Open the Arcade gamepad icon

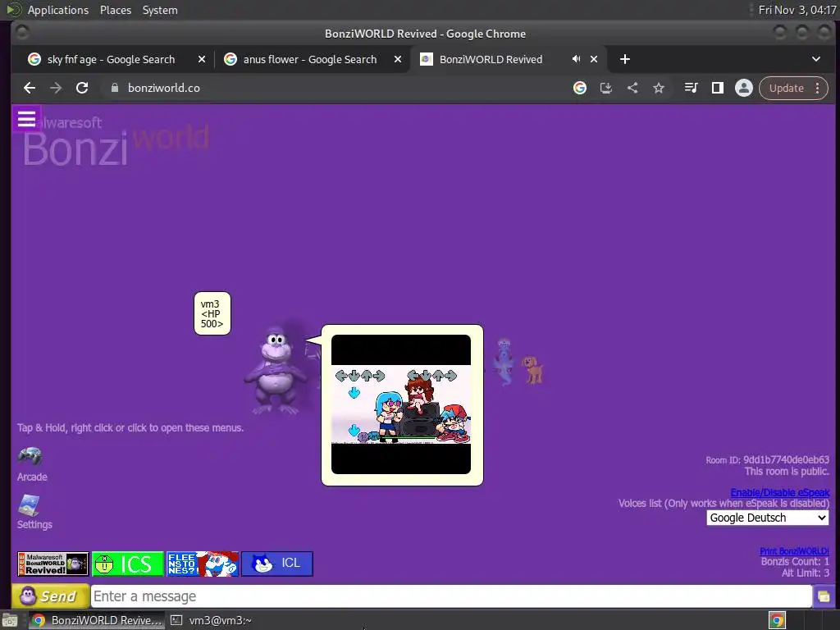(30, 456)
